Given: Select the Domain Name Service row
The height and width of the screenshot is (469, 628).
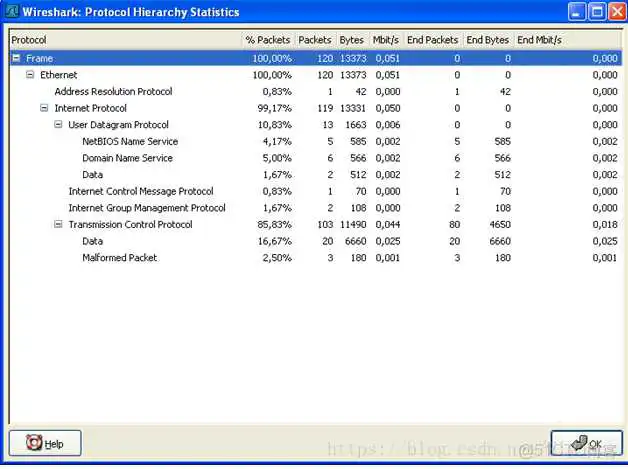Looking at the screenshot, I should point(316,158).
